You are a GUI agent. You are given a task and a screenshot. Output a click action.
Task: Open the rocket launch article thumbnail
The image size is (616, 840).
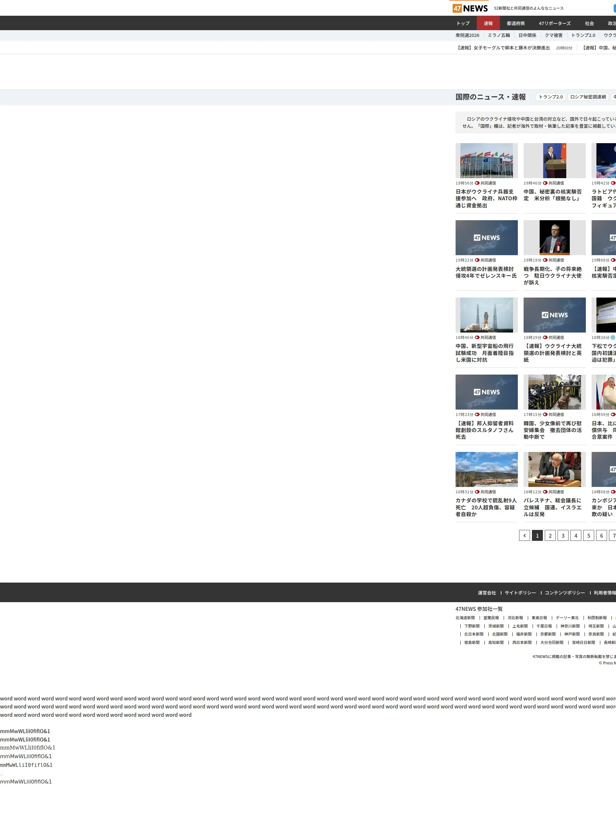(486, 315)
